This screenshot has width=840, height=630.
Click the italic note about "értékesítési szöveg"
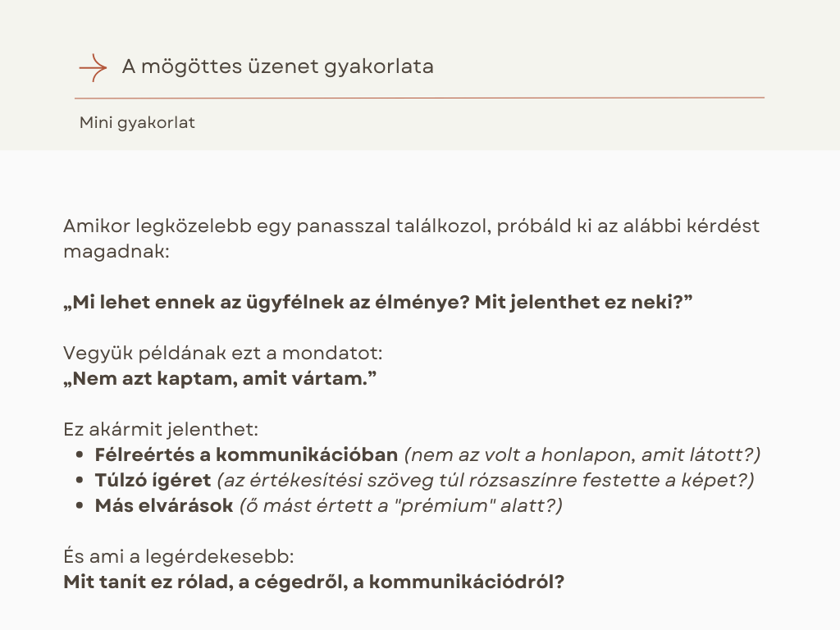[x=486, y=480]
